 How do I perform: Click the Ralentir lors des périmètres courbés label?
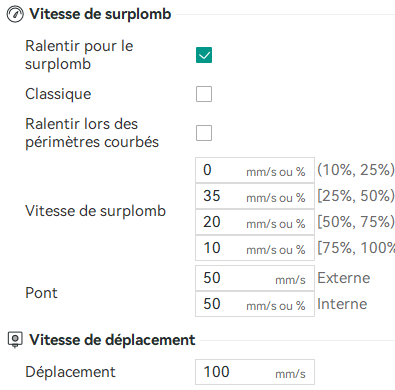click(x=92, y=133)
